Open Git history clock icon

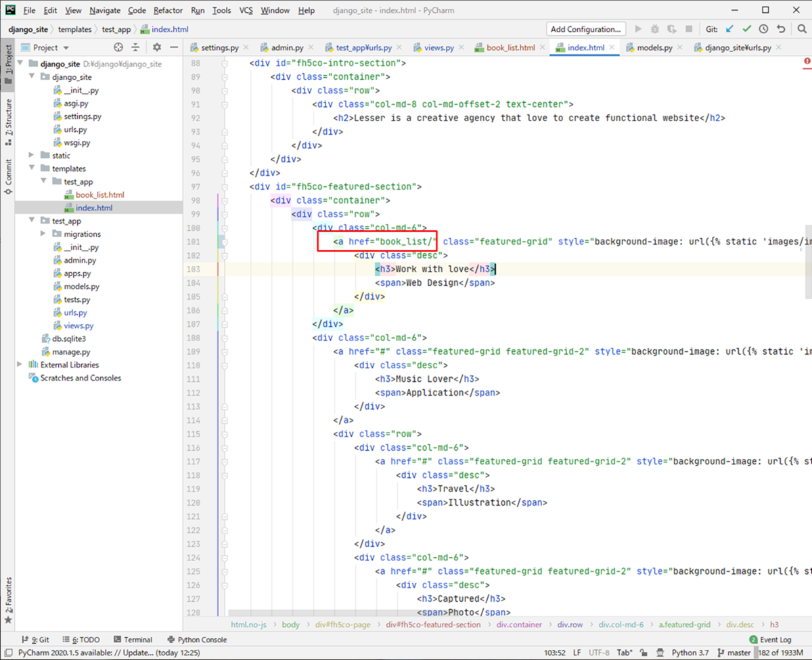pyautogui.click(x=763, y=29)
